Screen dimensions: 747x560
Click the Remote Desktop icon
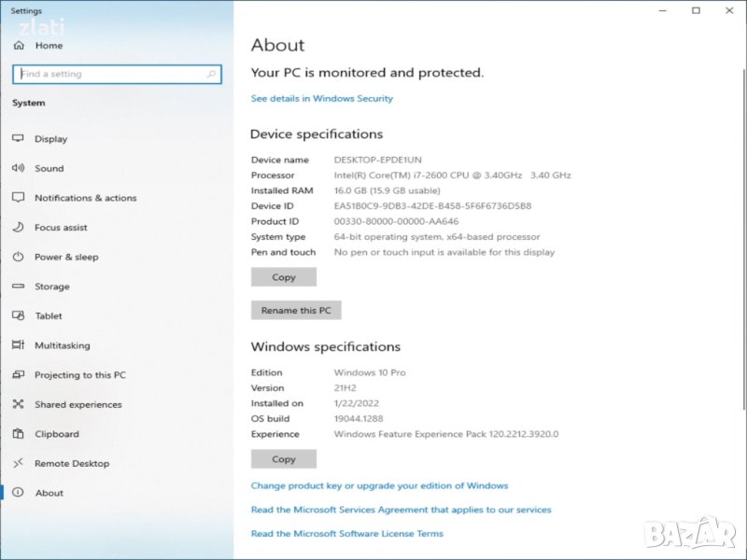pyautogui.click(x=18, y=463)
